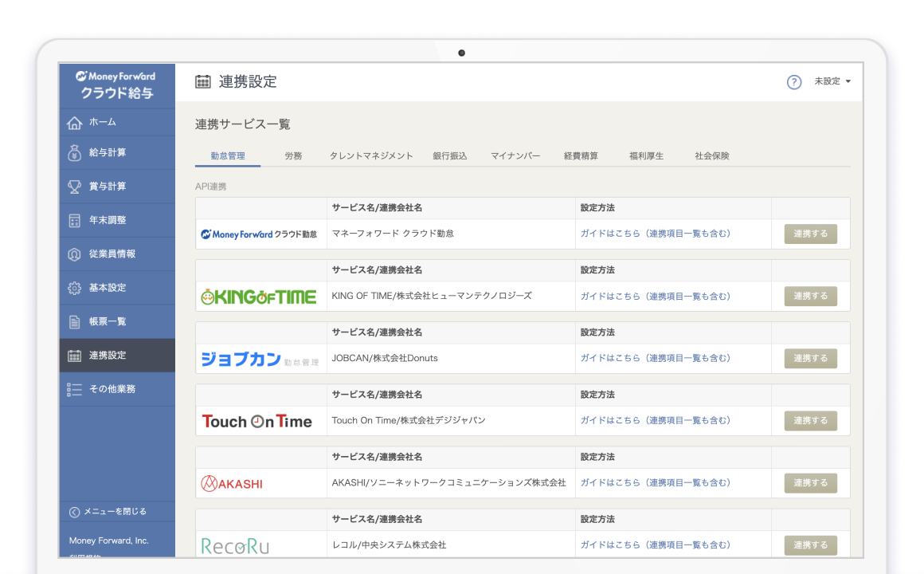Click the Touch On Time/株式会社デジジャパン text
Screen dimensions: 924x574
[409, 421]
